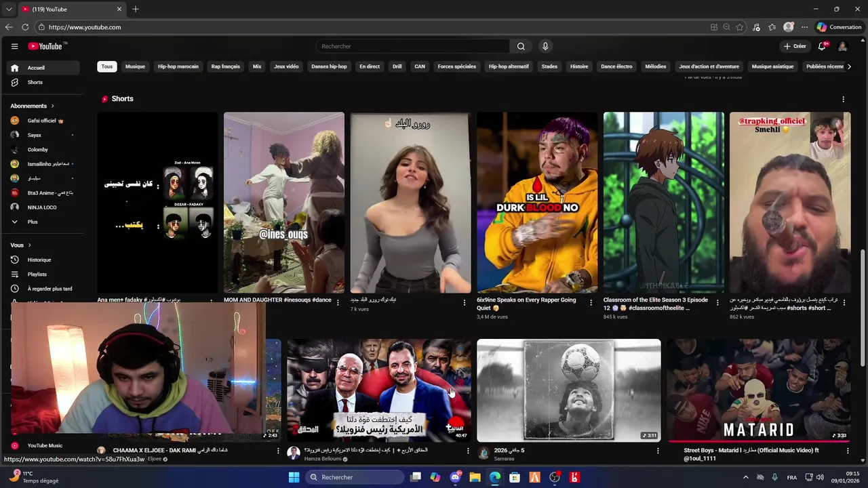Open Copilot from the taskbar

[x=435, y=477]
